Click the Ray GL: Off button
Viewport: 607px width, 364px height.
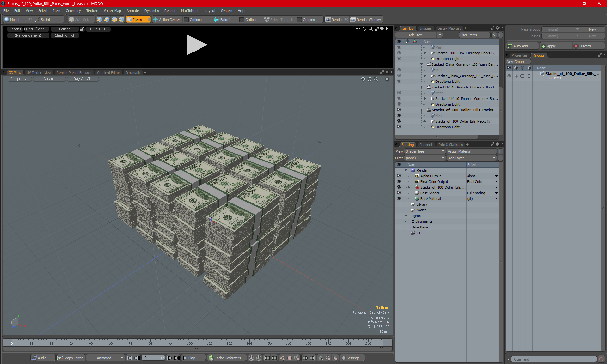coord(83,79)
